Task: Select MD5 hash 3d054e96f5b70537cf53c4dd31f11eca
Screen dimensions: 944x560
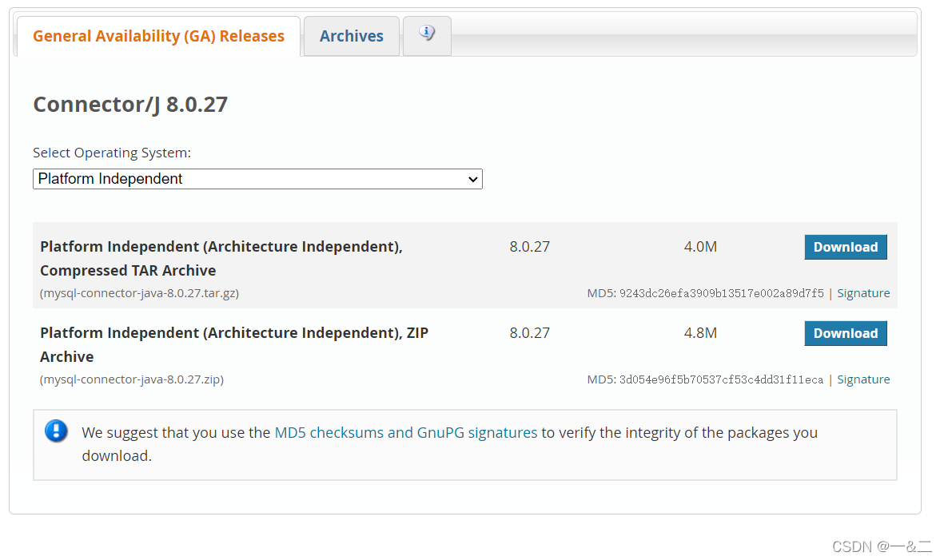Action: (x=721, y=379)
